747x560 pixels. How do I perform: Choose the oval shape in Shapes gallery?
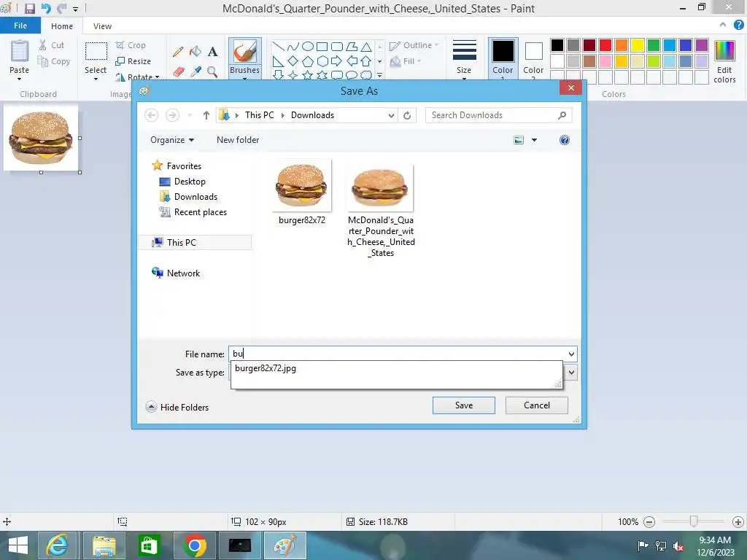[308, 46]
